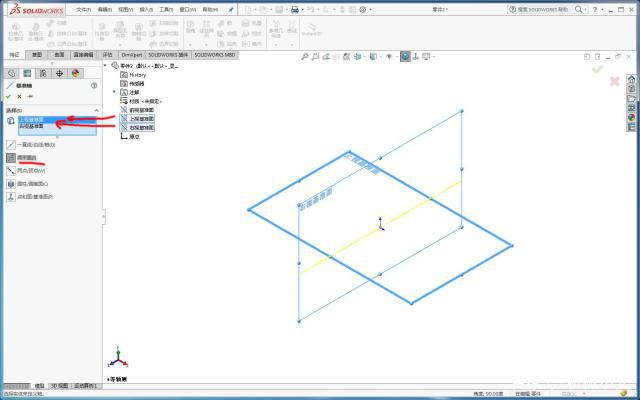Click the 传感器 (Sensors) tree item
This screenshot has height=400, width=640.
click(132, 84)
